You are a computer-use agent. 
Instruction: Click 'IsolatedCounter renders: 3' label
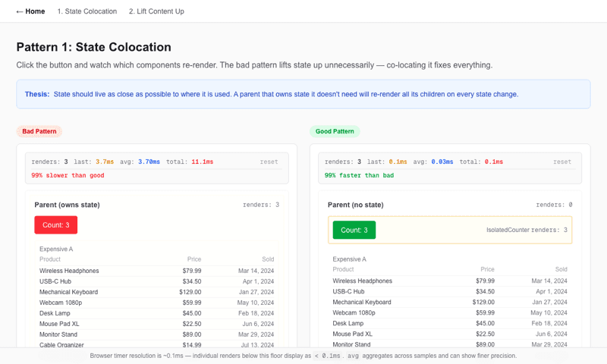pos(527,230)
